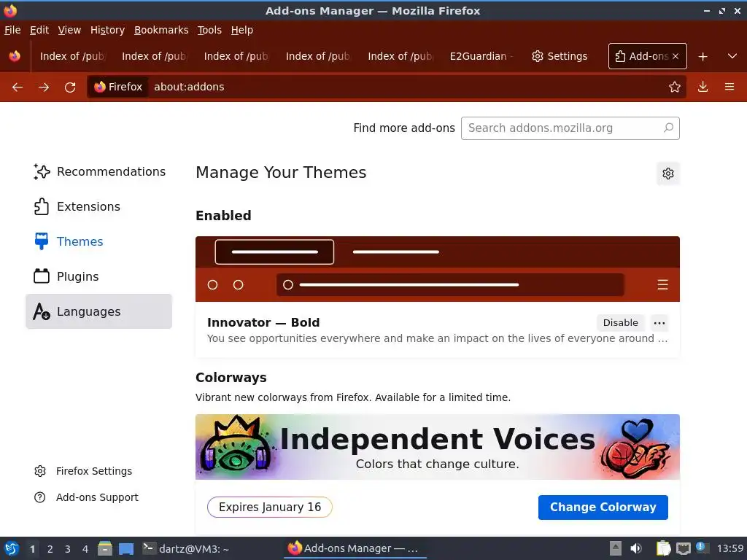Open the clipboard tray icon
Image resolution: width=747 pixels, height=560 pixels.
[x=663, y=548]
